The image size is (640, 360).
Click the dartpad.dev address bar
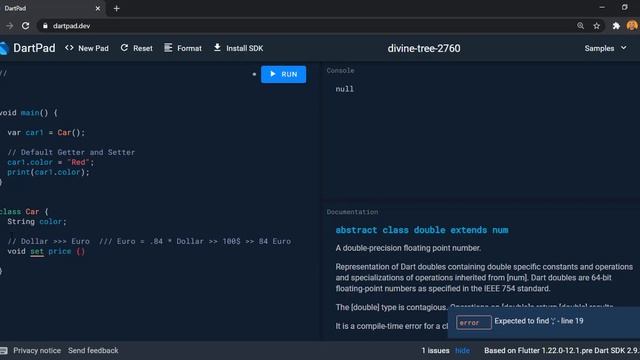pos(306,26)
